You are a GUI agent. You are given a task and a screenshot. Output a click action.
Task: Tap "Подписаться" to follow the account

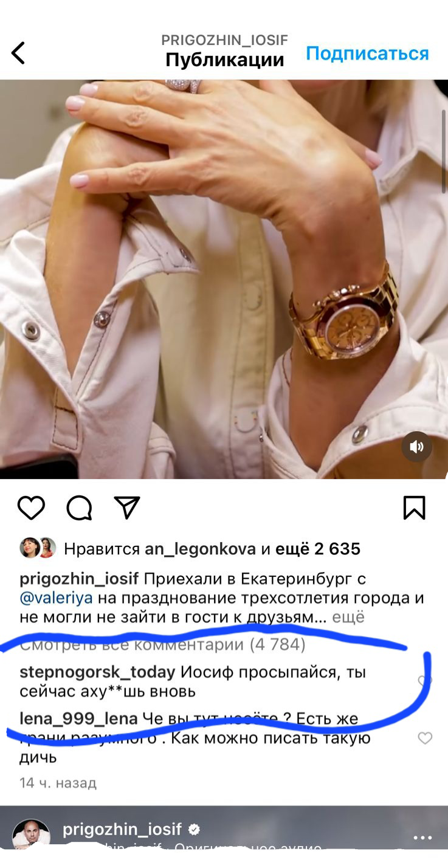click(x=367, y=53)
